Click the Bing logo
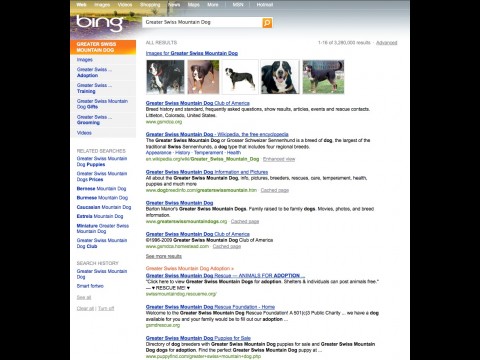 click(x=99, y=23)
